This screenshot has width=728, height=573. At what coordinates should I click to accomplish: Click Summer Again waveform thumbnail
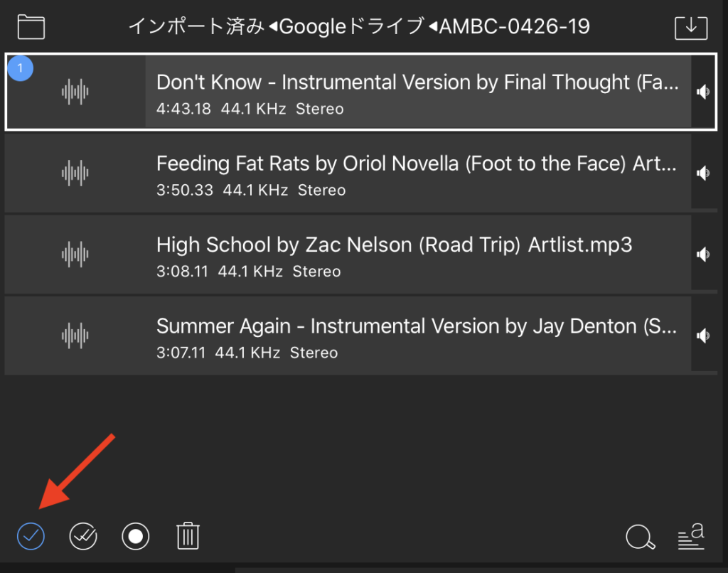coord(75,335)
